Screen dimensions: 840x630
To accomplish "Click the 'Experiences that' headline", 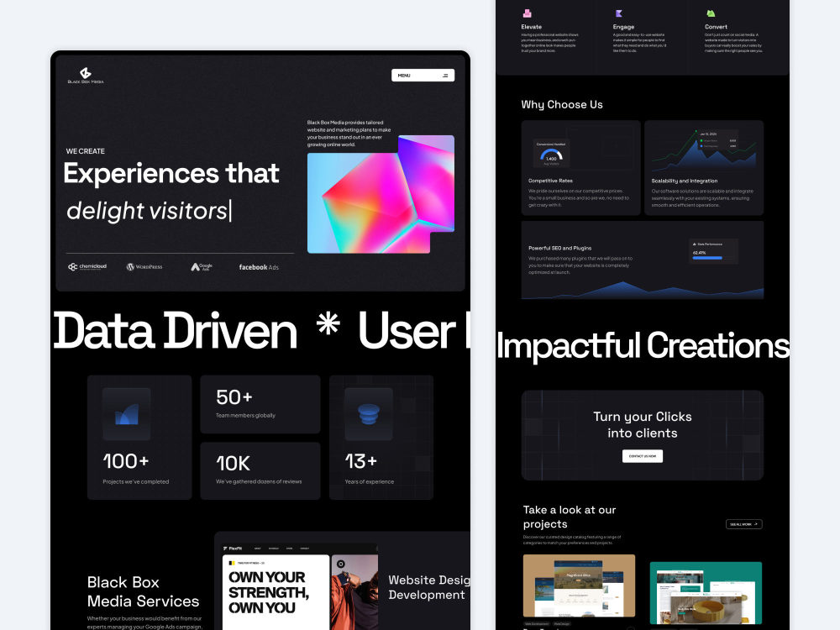I will point(171,173).
